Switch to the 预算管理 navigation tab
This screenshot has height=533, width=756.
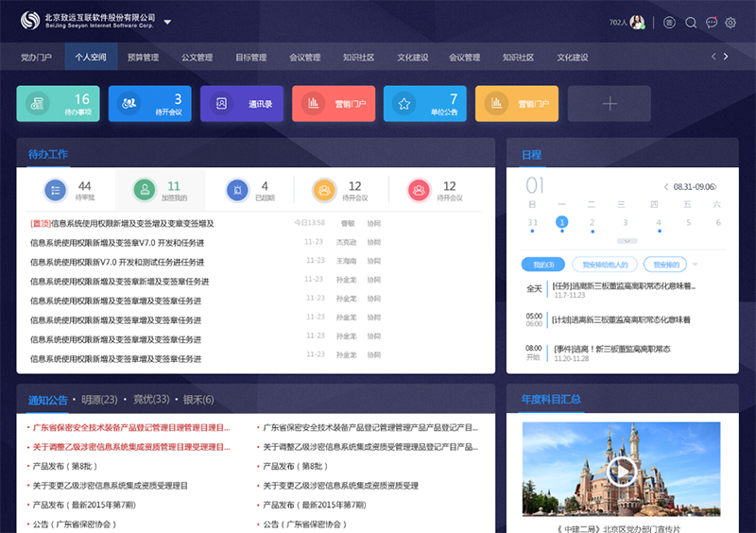144,58
